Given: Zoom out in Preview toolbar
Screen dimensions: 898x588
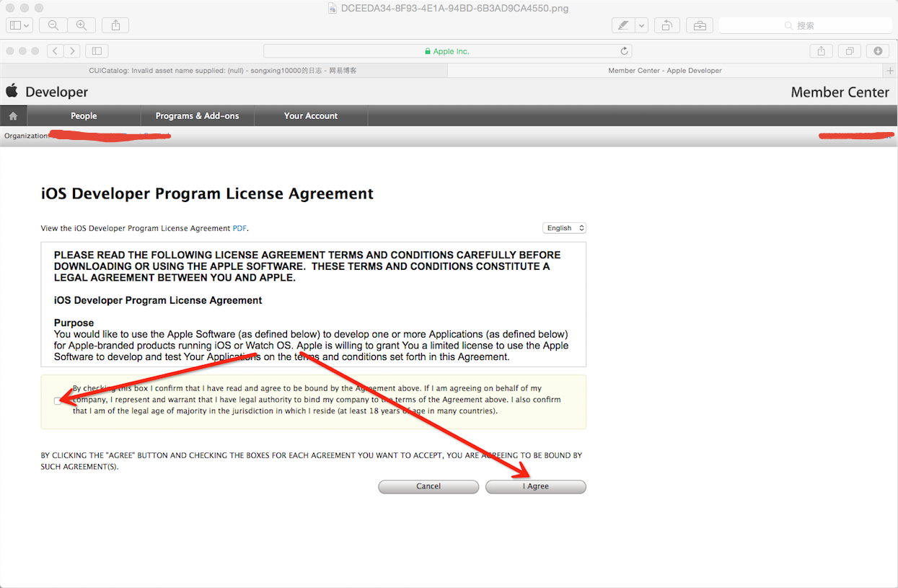Looking at the screenshot, I should pos(53,25).
